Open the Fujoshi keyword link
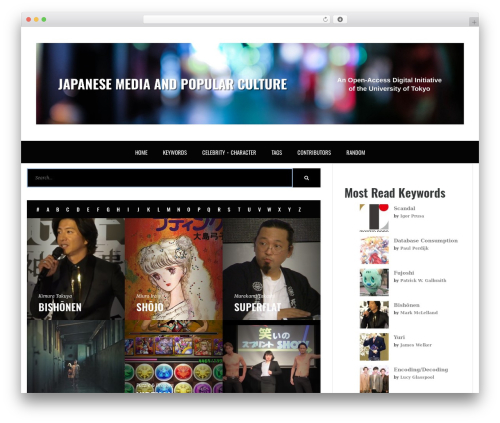Screen dimensions: 500x423 tap(404, 273)
